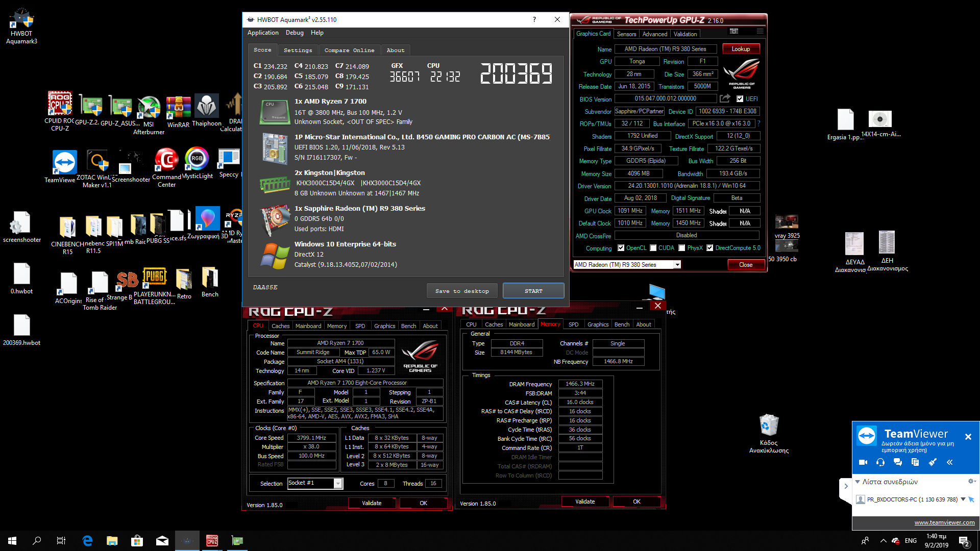Click the Lookup button in GPU-Z
Image resolution: width=980 pixels, height=551 pixels.
[x=741, y=49]
